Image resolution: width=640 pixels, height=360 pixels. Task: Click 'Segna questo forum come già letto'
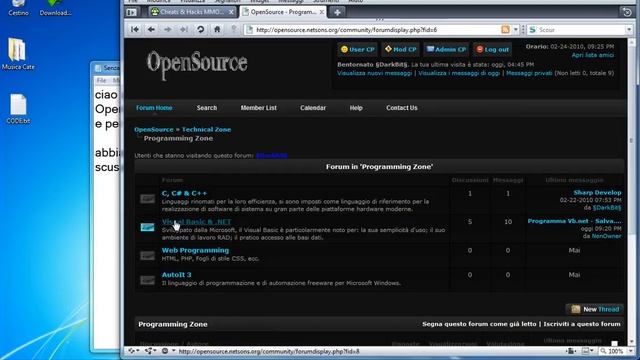pos(479,324)
